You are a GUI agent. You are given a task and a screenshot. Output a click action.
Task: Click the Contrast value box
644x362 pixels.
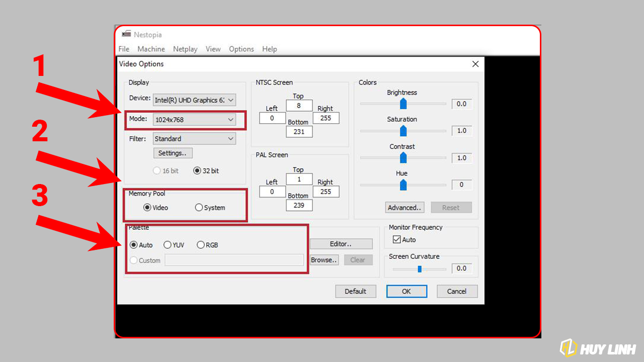point(462,158)
